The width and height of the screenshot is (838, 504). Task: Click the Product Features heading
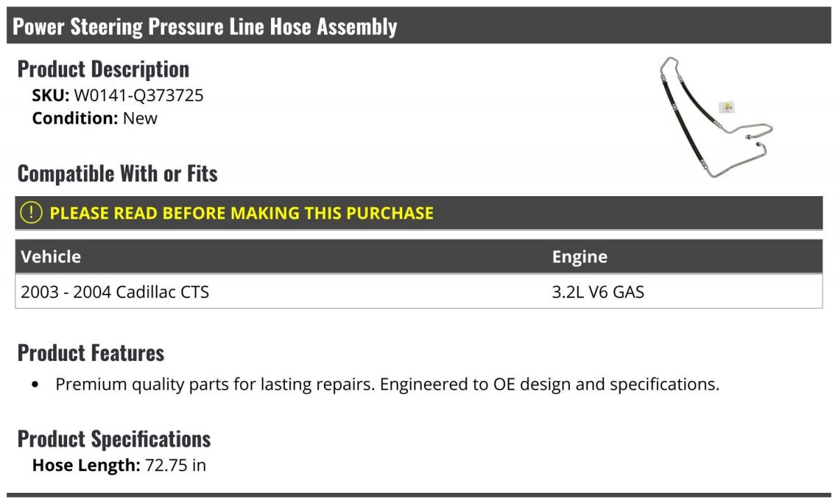pos(91,353)
